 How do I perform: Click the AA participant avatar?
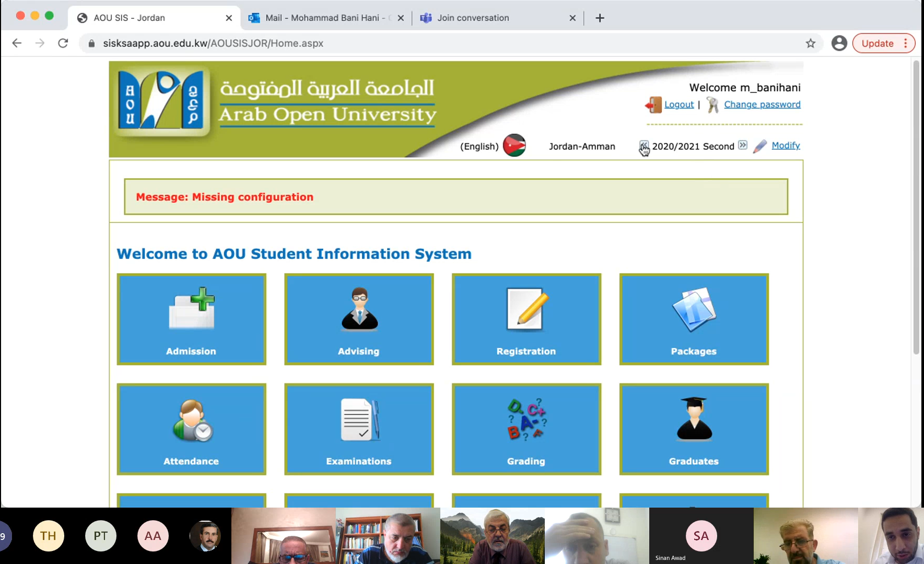point(153,536)
